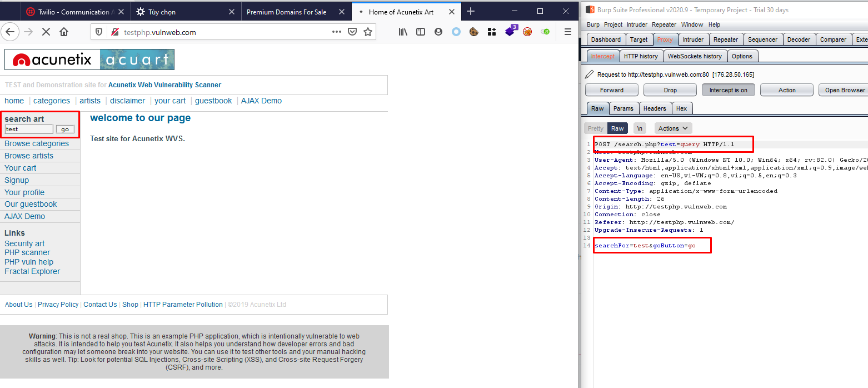Open purple extension with badge 3
This screenshot has width=868, height=388.
[x=510, y=31]
